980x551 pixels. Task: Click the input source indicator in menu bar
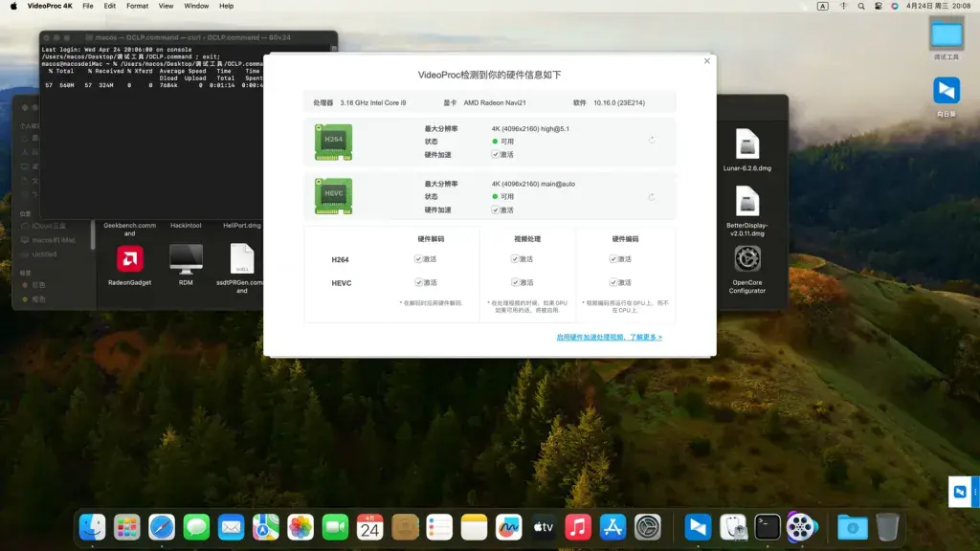point(822,6)
